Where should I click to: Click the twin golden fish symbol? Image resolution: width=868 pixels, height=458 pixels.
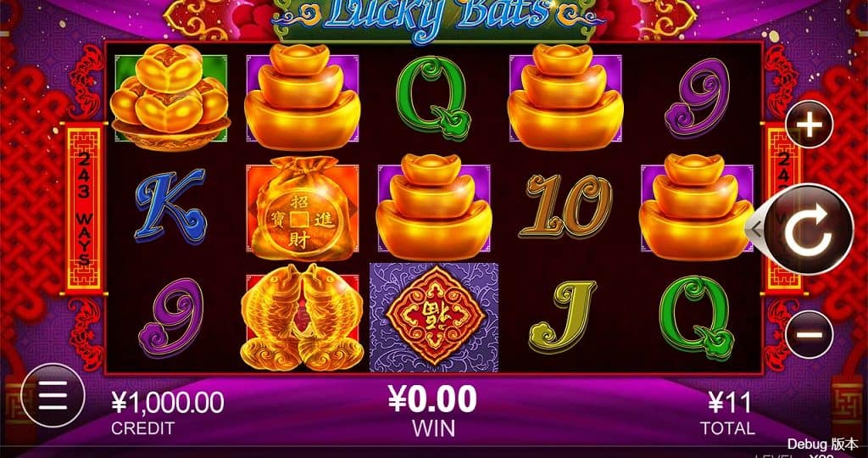303,317
